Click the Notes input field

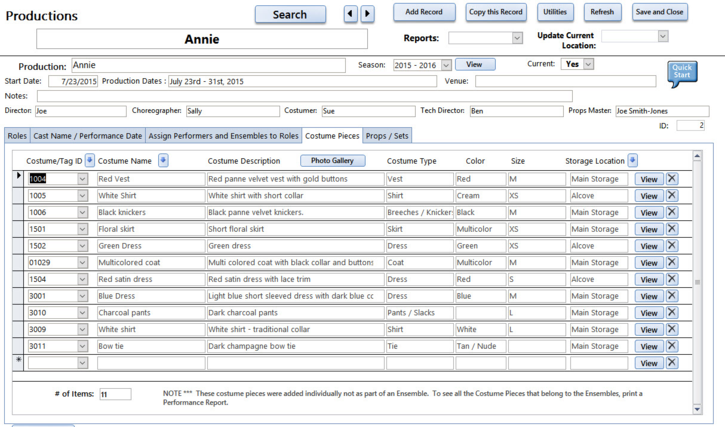point(305,96)
